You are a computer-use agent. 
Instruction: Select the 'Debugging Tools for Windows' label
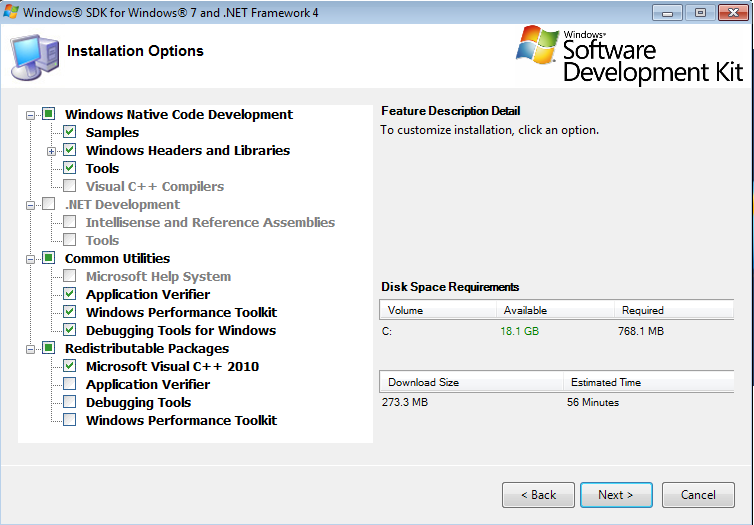(181, 331)
